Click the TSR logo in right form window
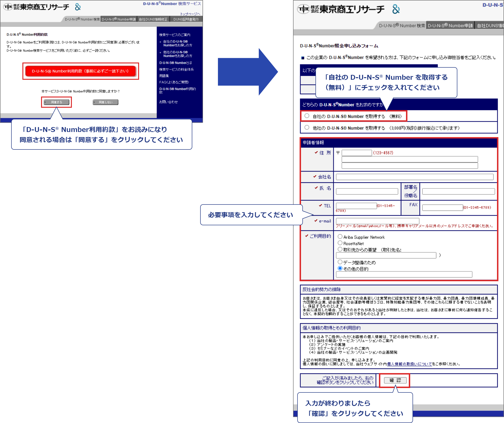Viewport: 504px width, 423px height. 341,9
